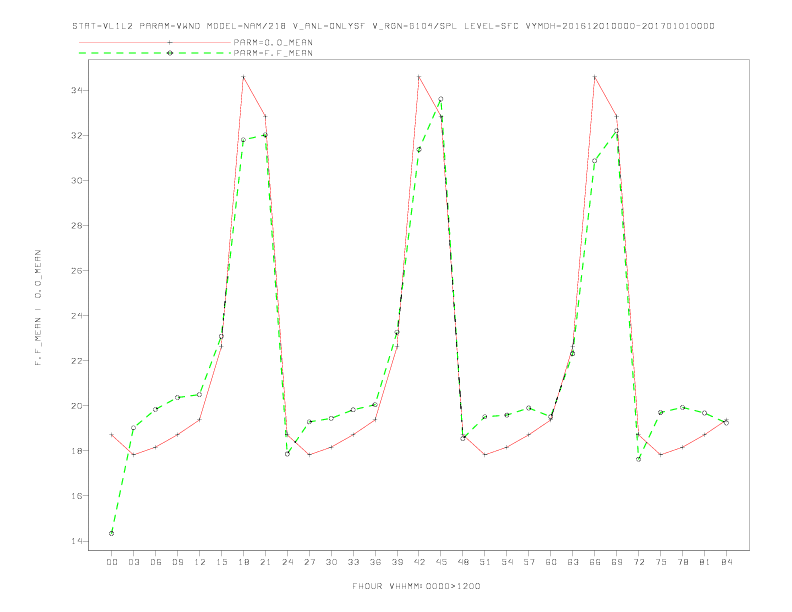Click the PARM=F.F_MEAN legend label
This screenshot has width=792, height=612.
(273, 53)
